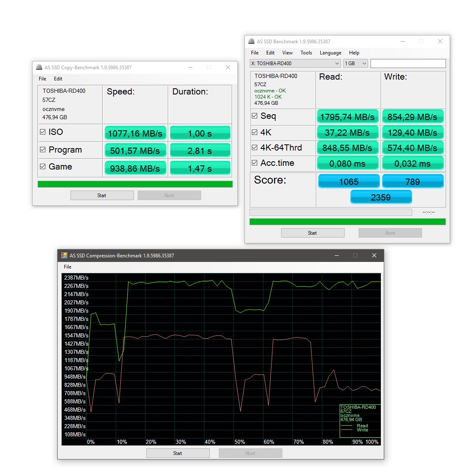Open the View menu
The width and height of the screenshot is (467, 476).
pos(287,52)
